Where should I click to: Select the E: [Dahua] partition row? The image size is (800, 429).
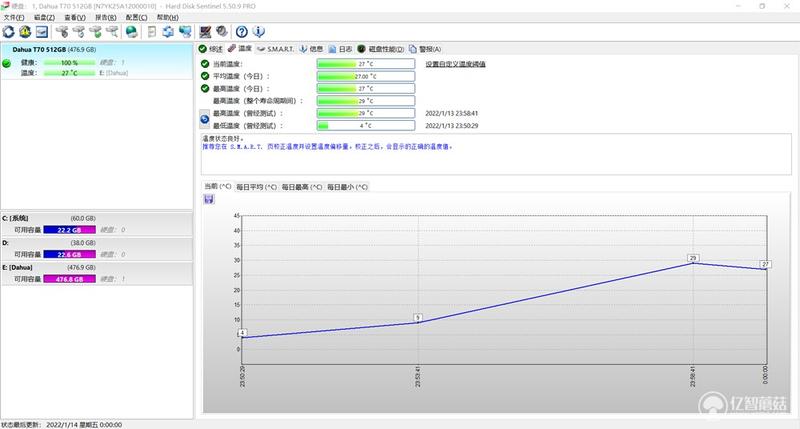point(97,273)
